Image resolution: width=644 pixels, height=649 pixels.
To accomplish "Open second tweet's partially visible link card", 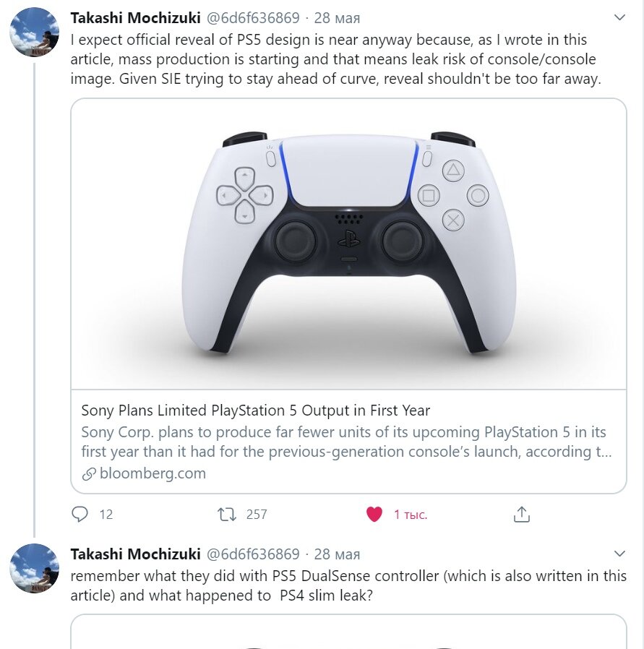I will pyautogui.click(x=348, y=632).
